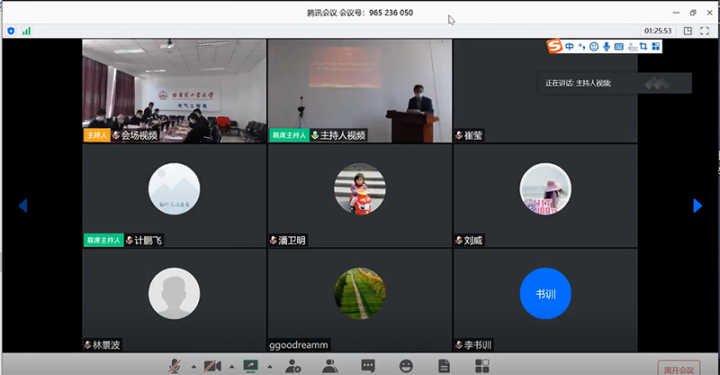The image size is (720, 375).
Task: Toggle the full screen mode icon
Action: pos(704,31)
